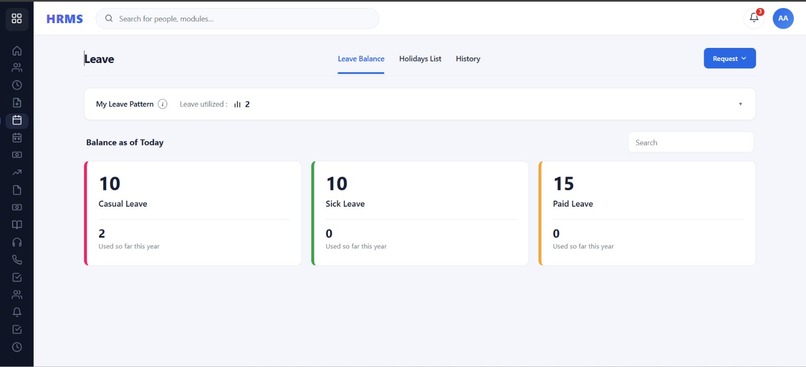Image resolution: width=806 pixels, height=367 pixels.
Task: Focus the 'Search for people, modules' field
Action: coord(237,19)
